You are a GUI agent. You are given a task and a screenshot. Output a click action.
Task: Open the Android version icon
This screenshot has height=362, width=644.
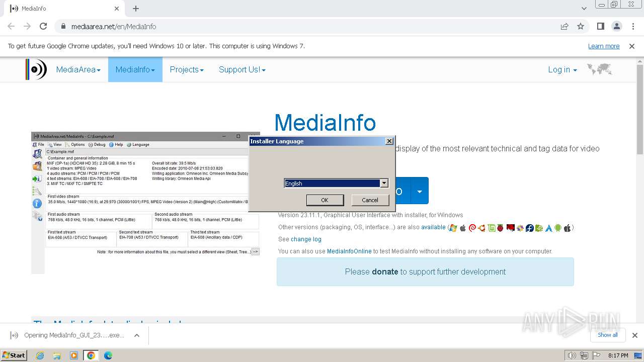(x=558, y=228)
